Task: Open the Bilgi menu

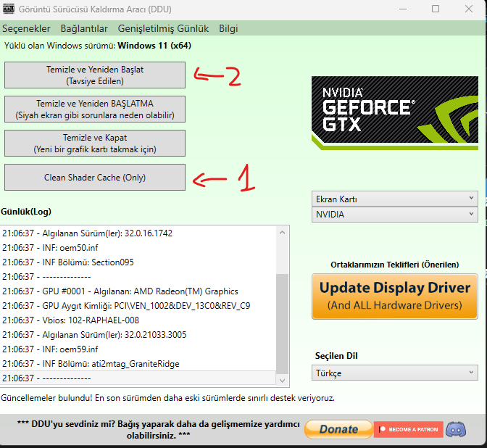Action: click(x=228, y=28)
